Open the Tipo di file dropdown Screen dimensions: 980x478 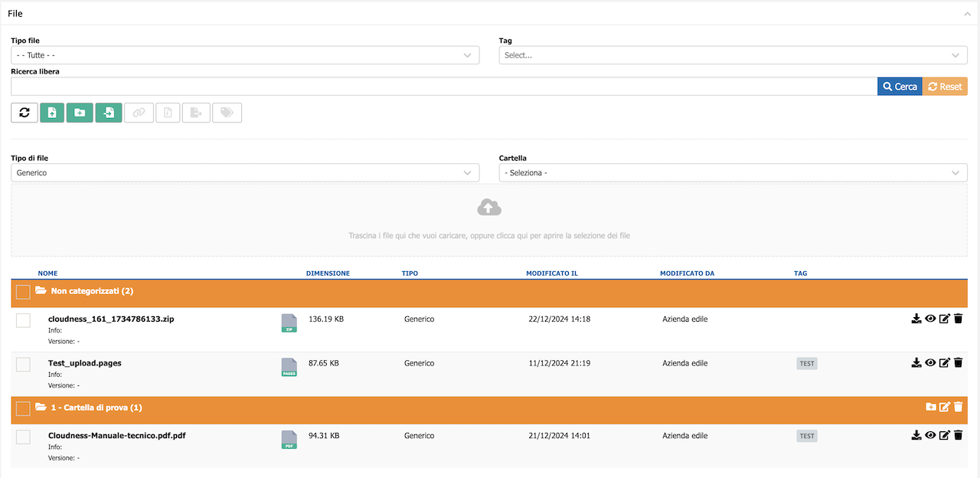[x=245, y=173]
